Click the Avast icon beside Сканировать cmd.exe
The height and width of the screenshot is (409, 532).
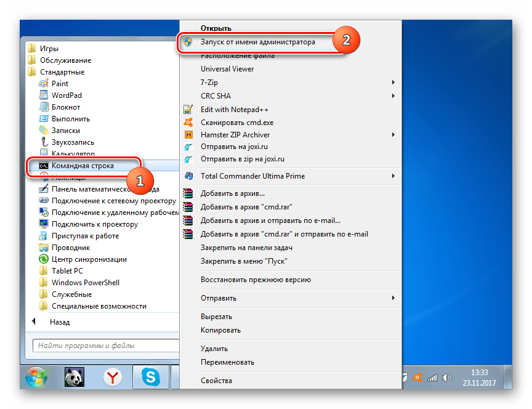click(188, 122)
